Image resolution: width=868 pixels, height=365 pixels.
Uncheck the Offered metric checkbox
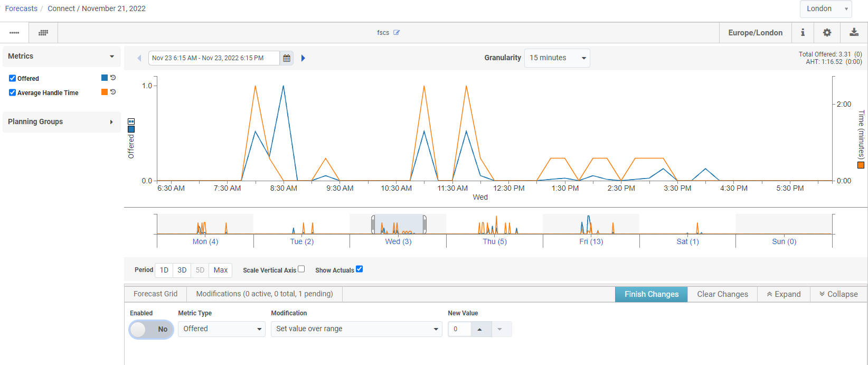point(12,78)
